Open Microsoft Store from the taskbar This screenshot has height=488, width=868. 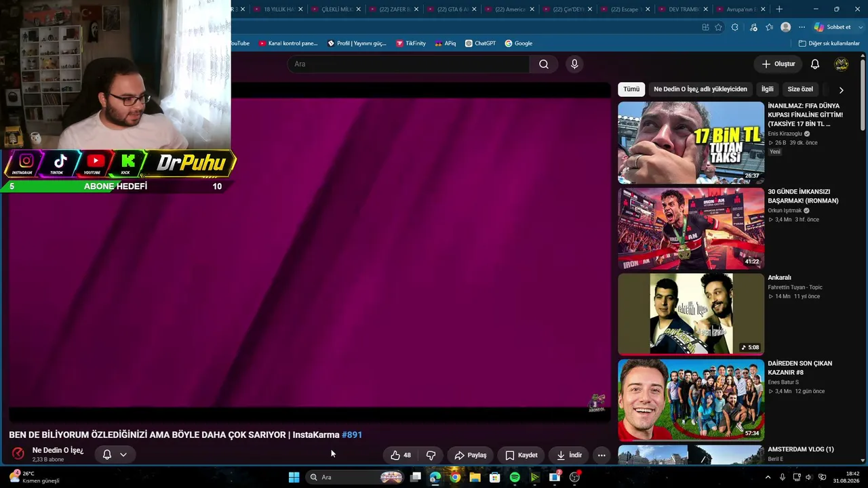(x=495, y=477)
